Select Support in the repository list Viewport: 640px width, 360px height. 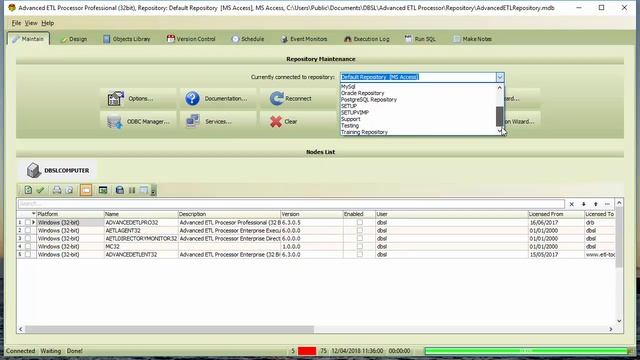click(418, 119)
